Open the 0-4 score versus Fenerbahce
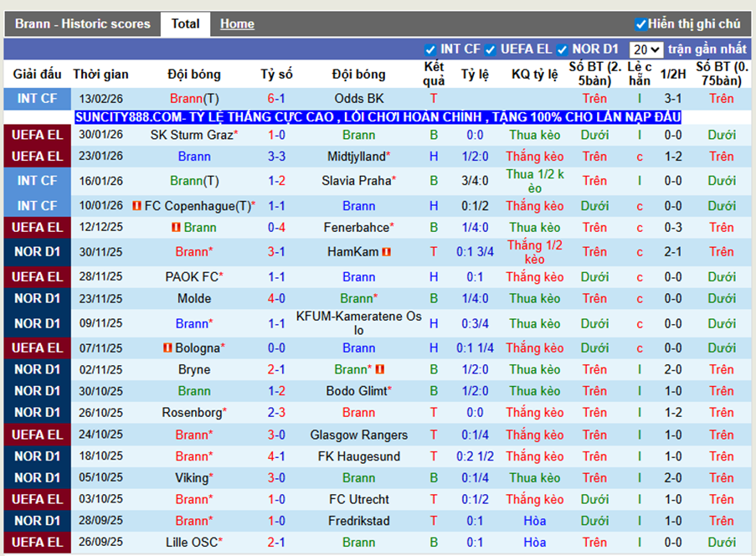This screenshot has height=556, width=756. (276, 227)
